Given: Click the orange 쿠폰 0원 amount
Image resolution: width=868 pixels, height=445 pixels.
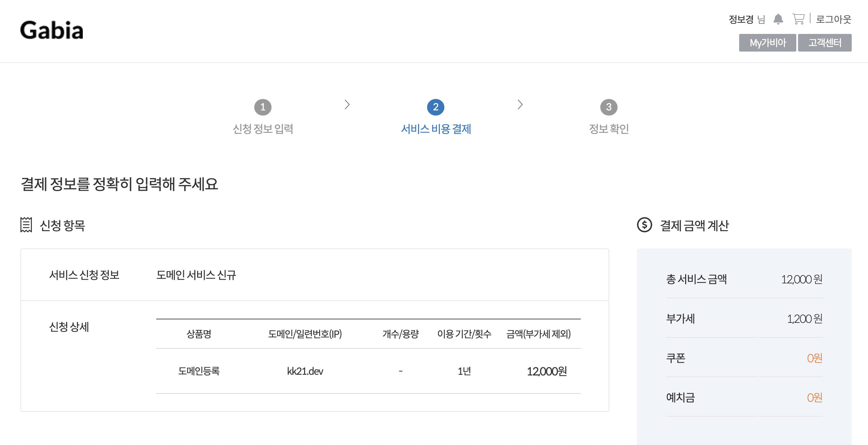Looking at the screenshot, I should click(814, 358).
